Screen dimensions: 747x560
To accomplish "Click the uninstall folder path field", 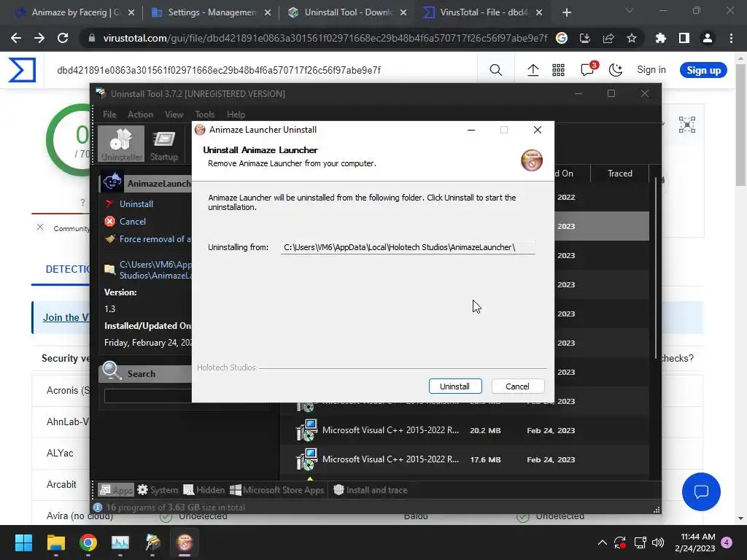I will tap(408, 247).
